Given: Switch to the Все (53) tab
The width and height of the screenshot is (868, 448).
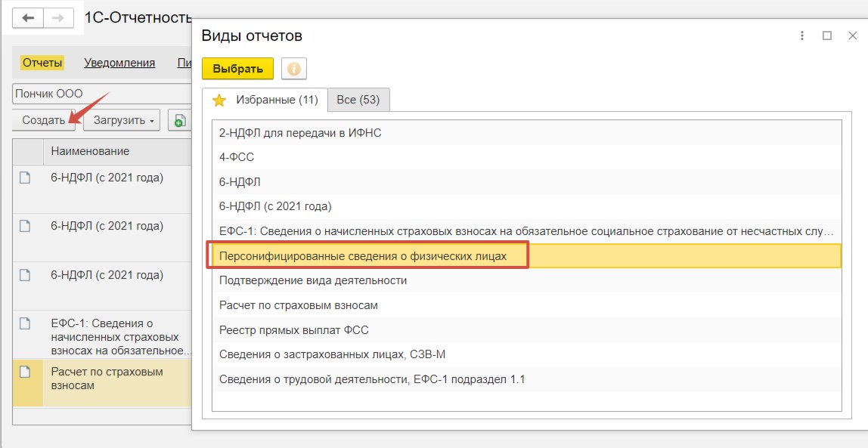Looking at the screenshot, I should point(358,100).
